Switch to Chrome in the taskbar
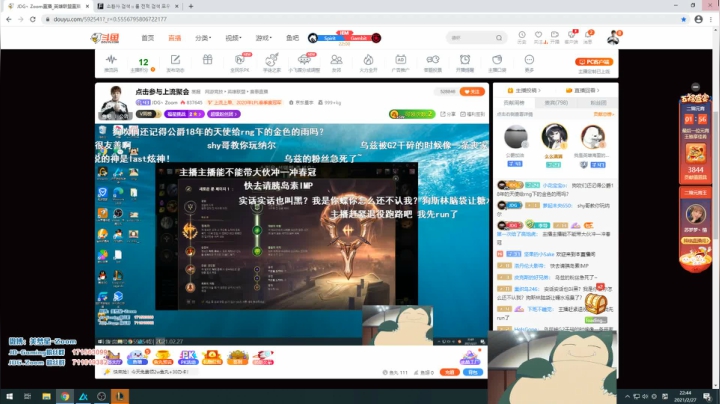720x404 pixels. [65, 396]
